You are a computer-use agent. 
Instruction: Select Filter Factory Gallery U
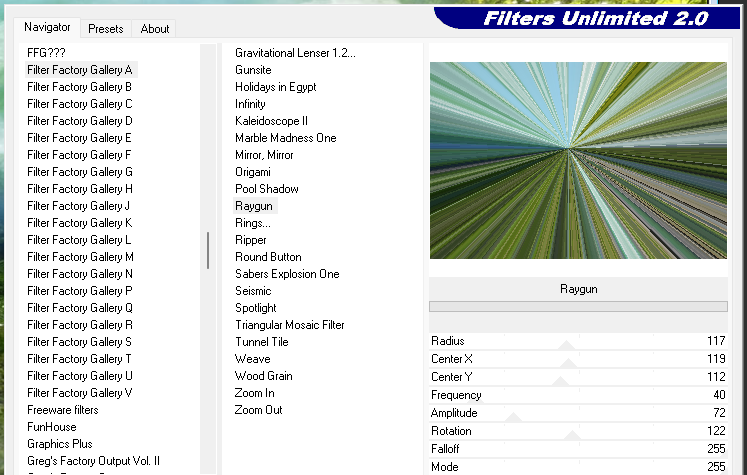80,376
